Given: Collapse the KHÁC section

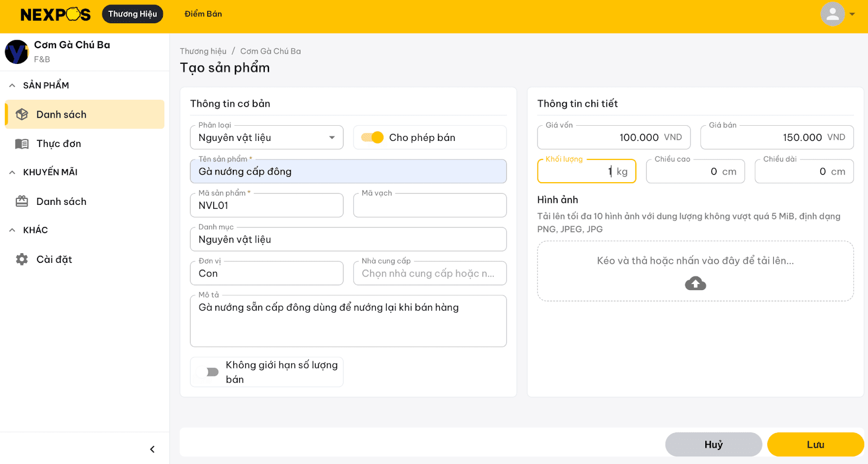Looking at the screenshot, I should point(12,230).
